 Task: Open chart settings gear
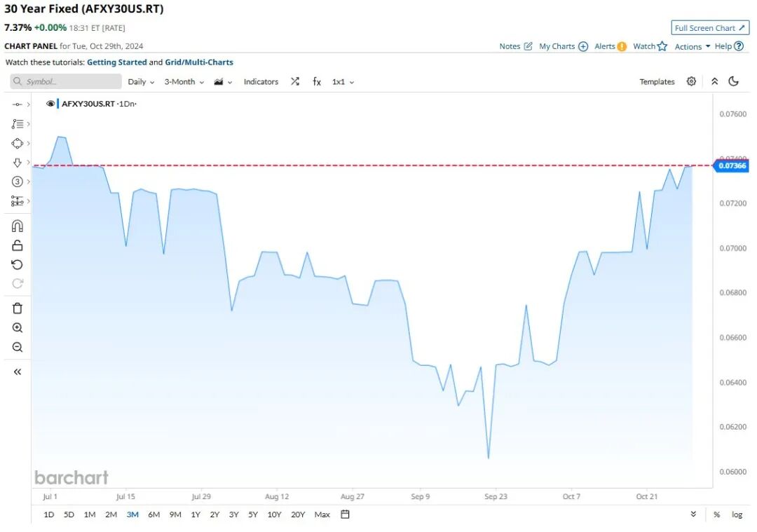691,81
